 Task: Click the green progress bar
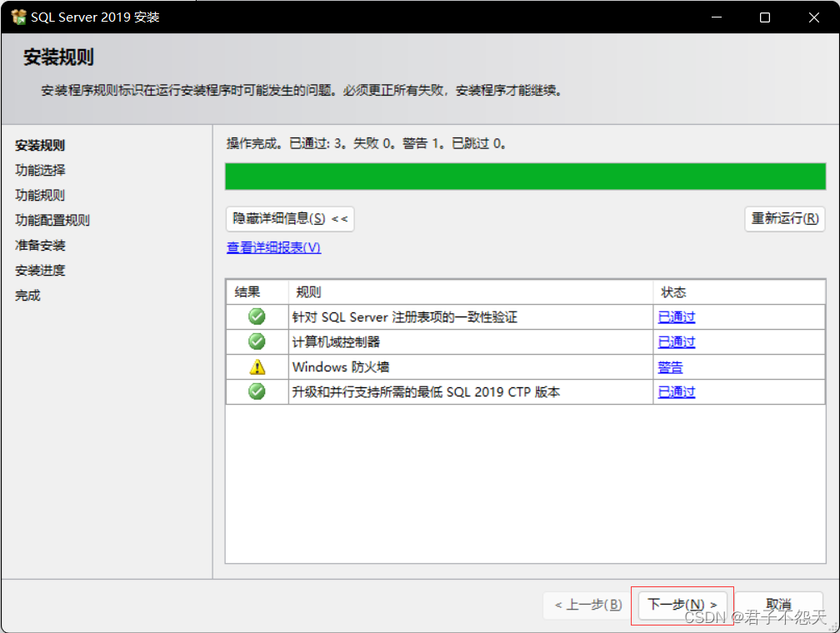(525, 177)
